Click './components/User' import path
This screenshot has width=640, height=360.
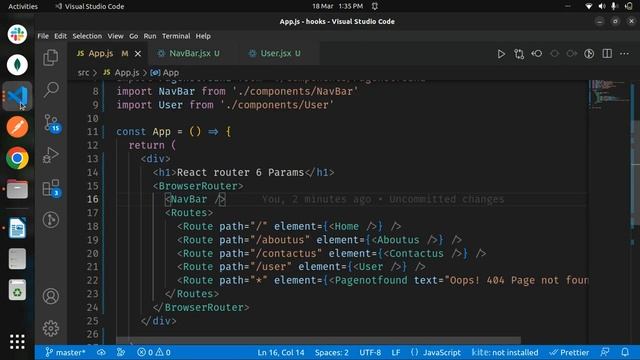(277, 105)
